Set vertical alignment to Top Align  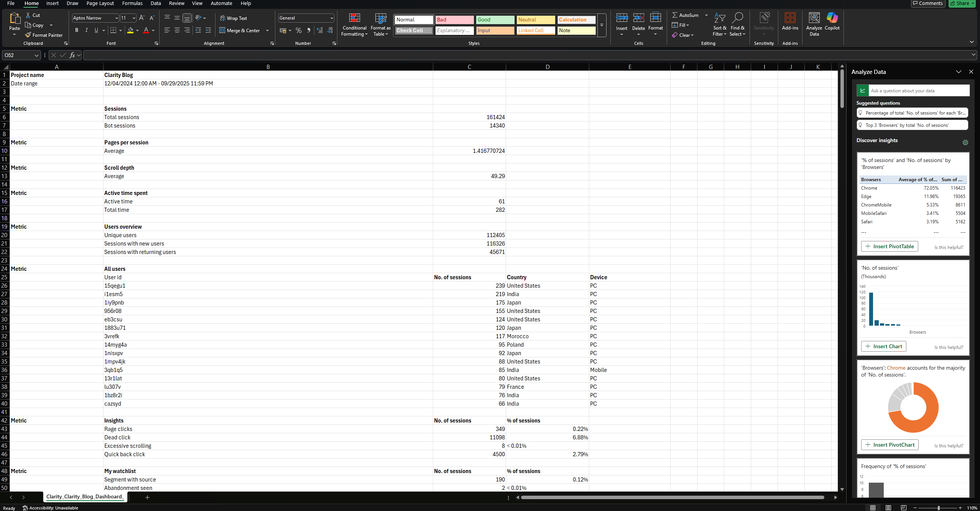[167, 18]
